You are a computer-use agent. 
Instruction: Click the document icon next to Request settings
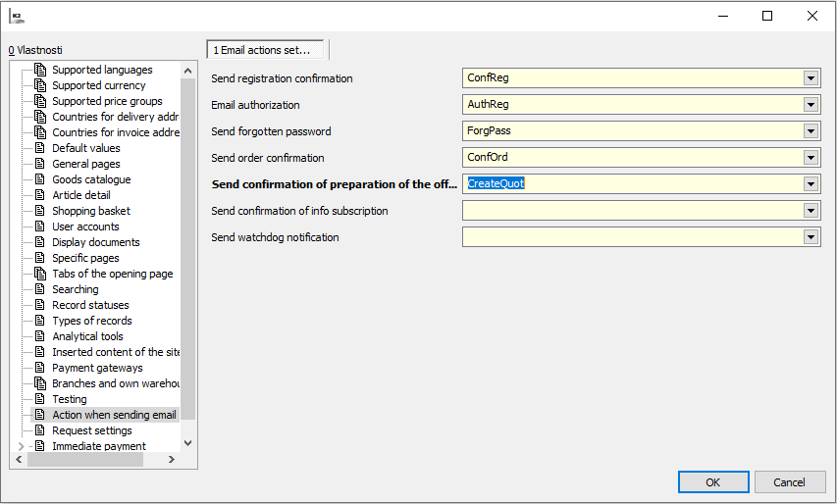tap(40, 430)
